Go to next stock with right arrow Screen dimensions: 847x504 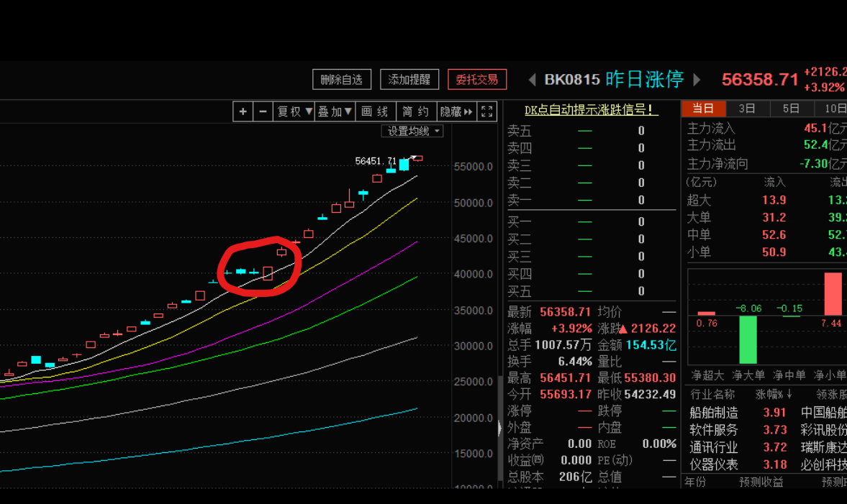(697, 79)
